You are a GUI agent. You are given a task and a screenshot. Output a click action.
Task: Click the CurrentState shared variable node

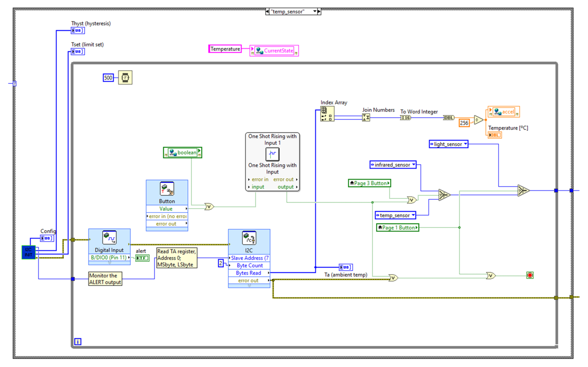274,51
